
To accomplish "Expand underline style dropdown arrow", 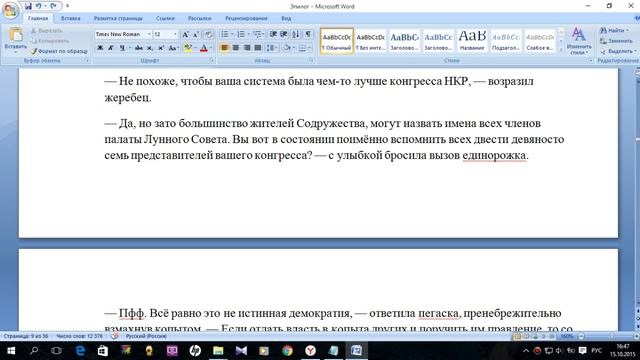I will click(x=129, y=48).
